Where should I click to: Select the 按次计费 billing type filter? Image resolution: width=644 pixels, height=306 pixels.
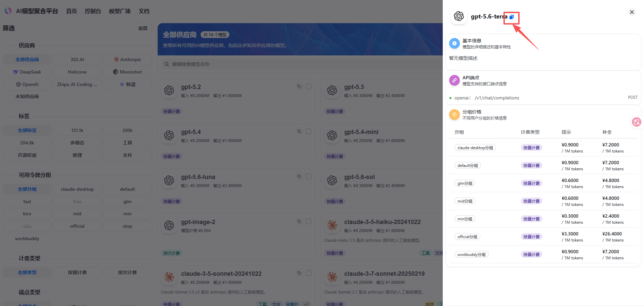[x=127, y=272]
